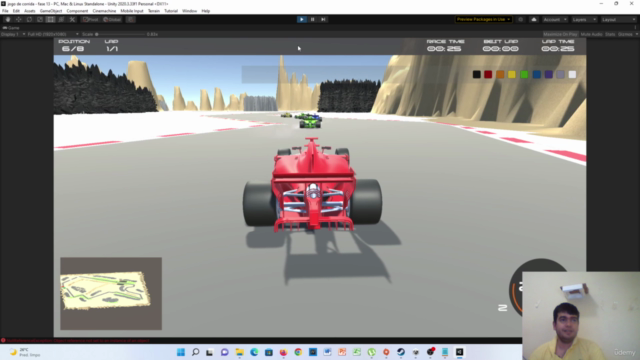This screenshot has width=640, height=360.
Task: Pick the green car color swatch
Action: click(x=524, y=74)
